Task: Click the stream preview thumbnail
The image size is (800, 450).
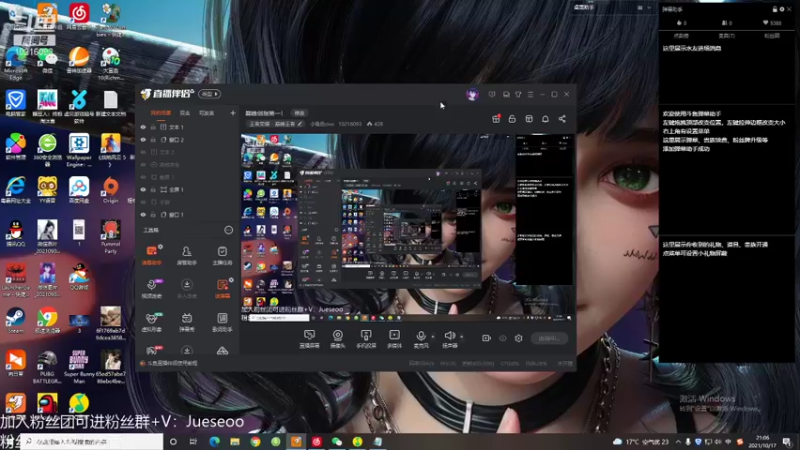Action: pyautogui.click(x=407, y=228)
